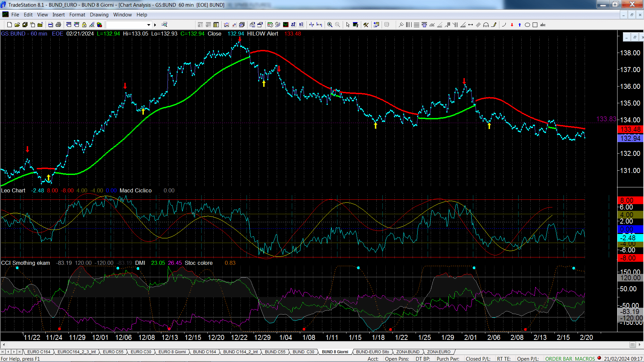The image size is (644, 362).
Task: Select the abc text drawing tool
Action: pos(543,25)
